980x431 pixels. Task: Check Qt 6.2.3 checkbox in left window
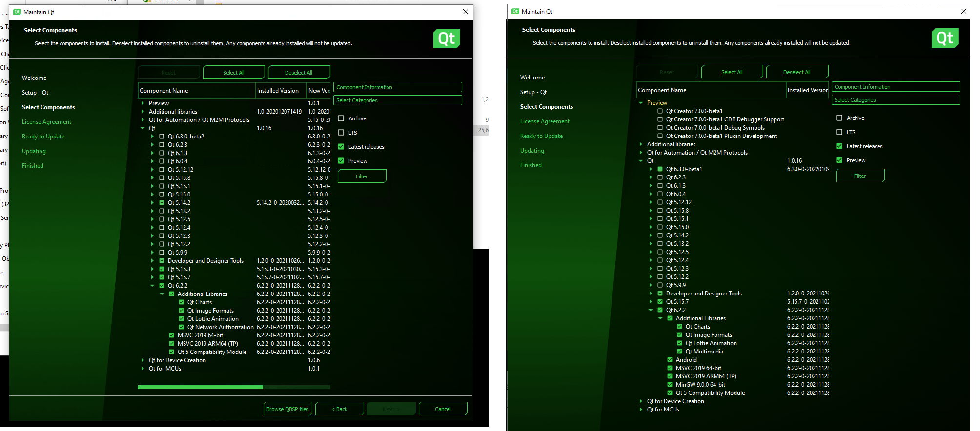[x=162, y=145]
